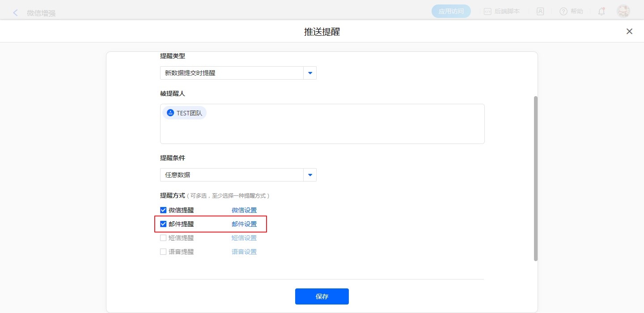Click the 应用访问 button
This screenshot has width=644, height=313.
(x=451, y=12)
